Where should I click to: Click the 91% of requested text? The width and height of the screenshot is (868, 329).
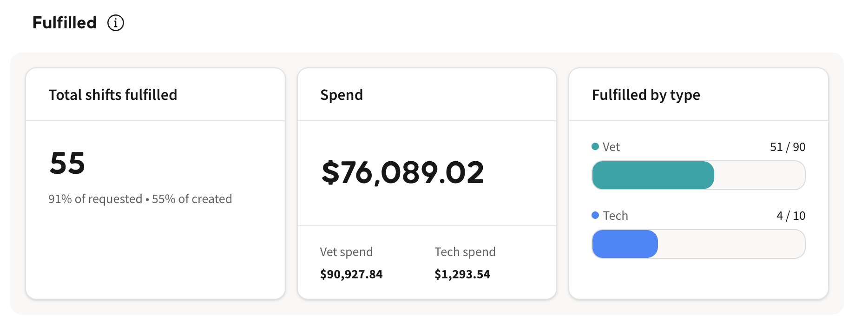(95, 199)
